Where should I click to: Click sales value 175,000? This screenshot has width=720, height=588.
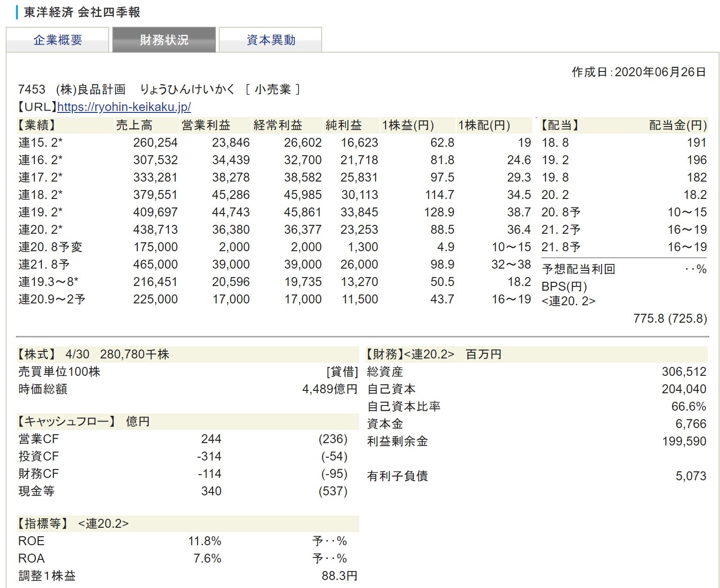coord(156,247)
